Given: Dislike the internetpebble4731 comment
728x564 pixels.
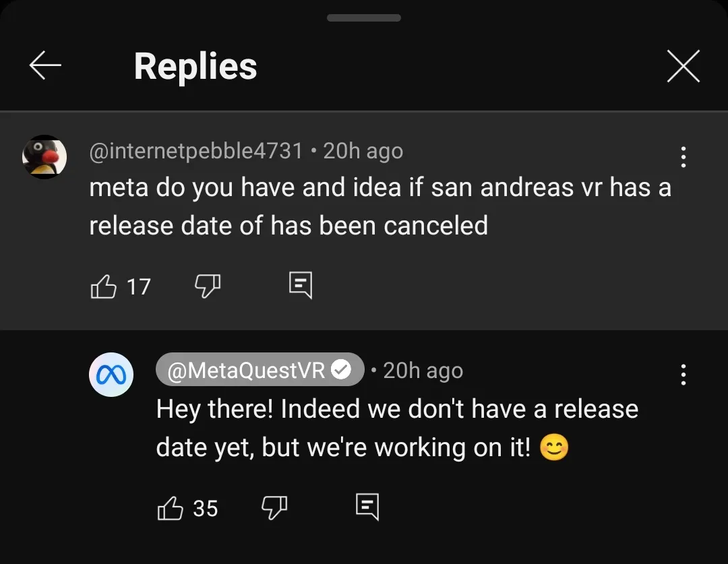Looking at the screenshot, I should (x=208, y=286).
